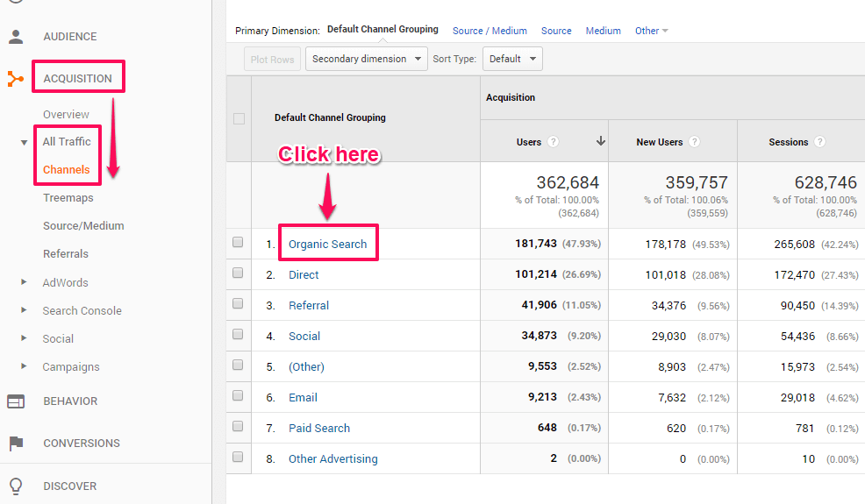The height and width of the screenshot is (504, 865).
Task: Select the Channels report
Action: click(66, 170)
